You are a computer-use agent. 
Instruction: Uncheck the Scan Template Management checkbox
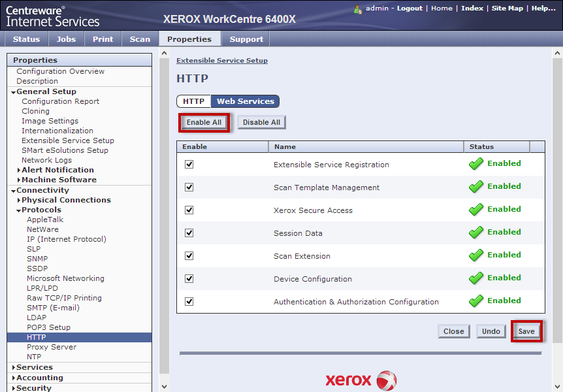(x=189, y=187)
